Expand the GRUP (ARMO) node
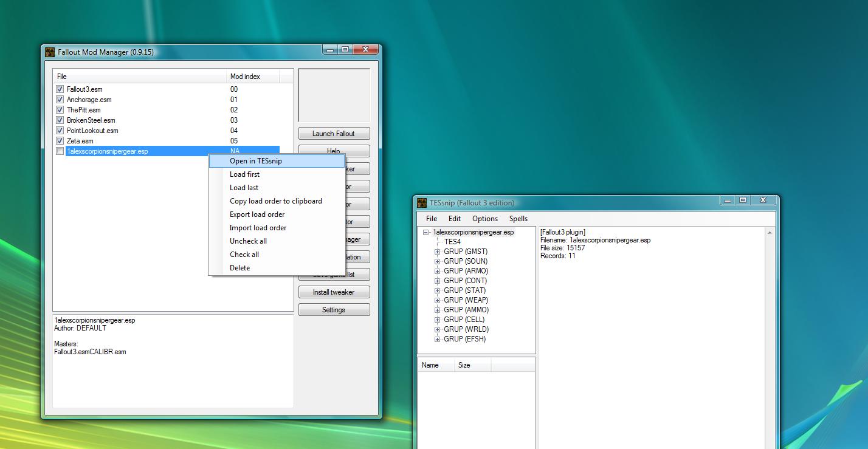This screenshot has height=449, width=868. 437,271
